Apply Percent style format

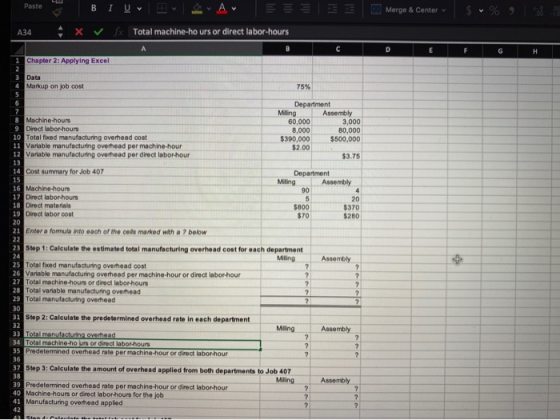[494, 11]
